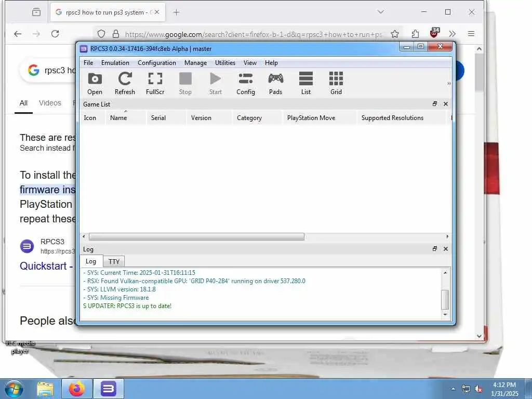Open the Manage menu
Image resolution: width=532 pixels, height=399 pixels.
pyautogui.click(x=195, y=63)
